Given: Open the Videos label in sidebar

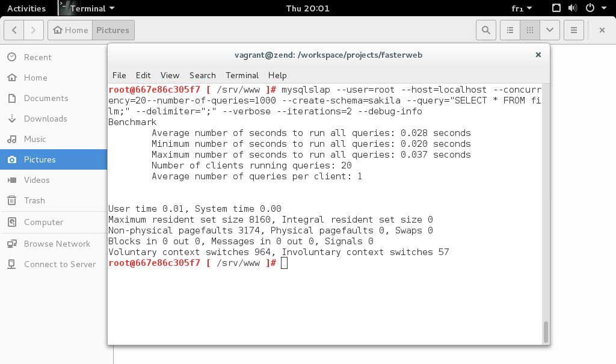Looking at the screenshot, I should point(37,180).
